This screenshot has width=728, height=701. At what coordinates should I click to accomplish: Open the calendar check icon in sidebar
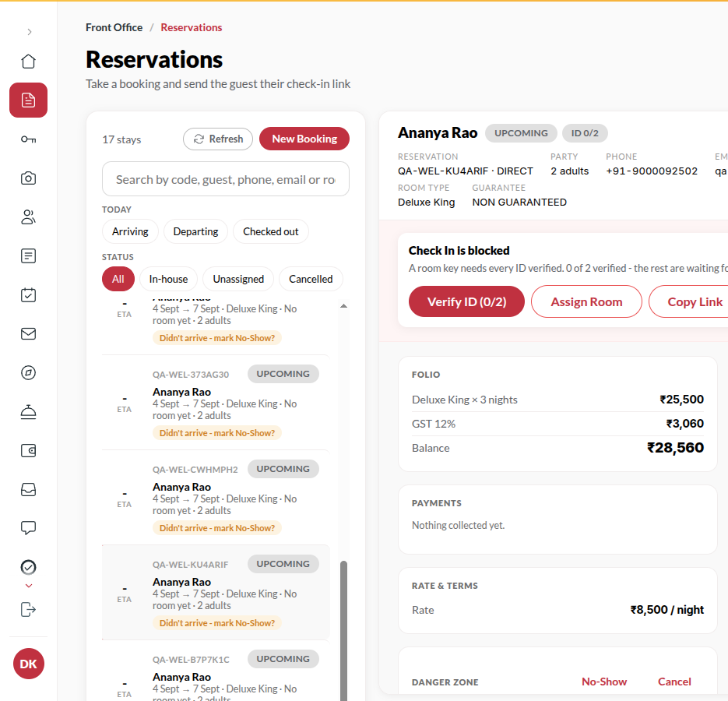click(x=28, y=295)
